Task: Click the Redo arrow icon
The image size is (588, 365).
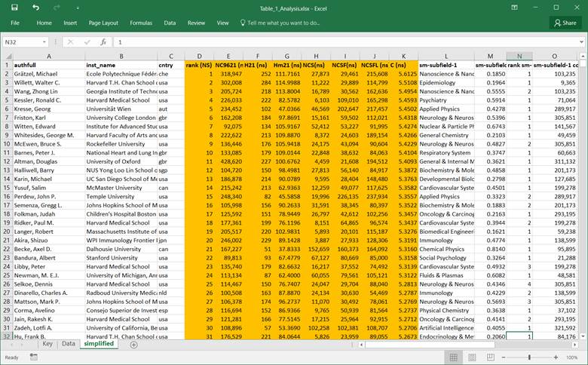Action: point(57,8)
